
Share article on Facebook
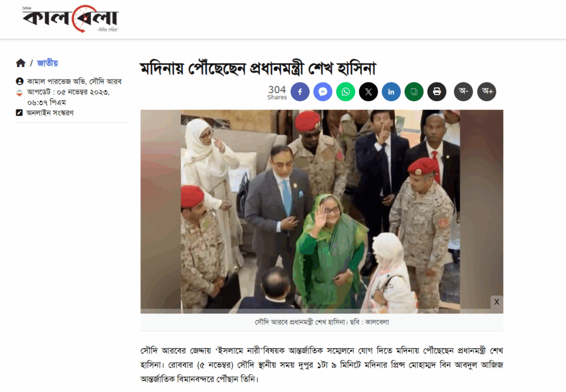pyautogui.click(x=300, y=92)
